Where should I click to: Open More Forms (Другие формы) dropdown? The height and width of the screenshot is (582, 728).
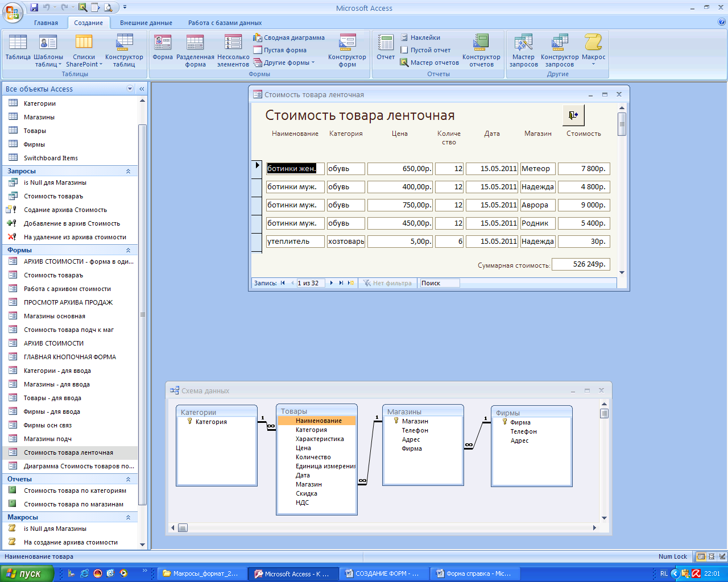pyautogui.click(x=284, y=63)
